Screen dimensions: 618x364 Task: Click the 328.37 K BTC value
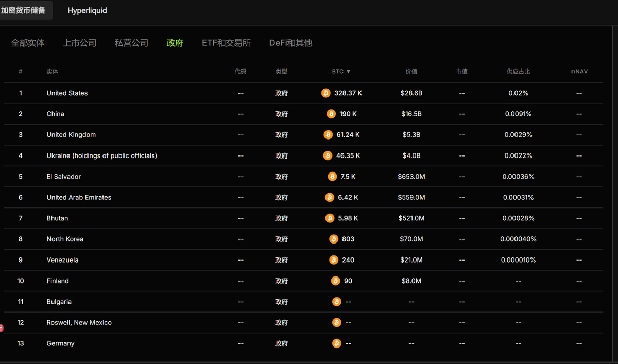tap(348, 93)
